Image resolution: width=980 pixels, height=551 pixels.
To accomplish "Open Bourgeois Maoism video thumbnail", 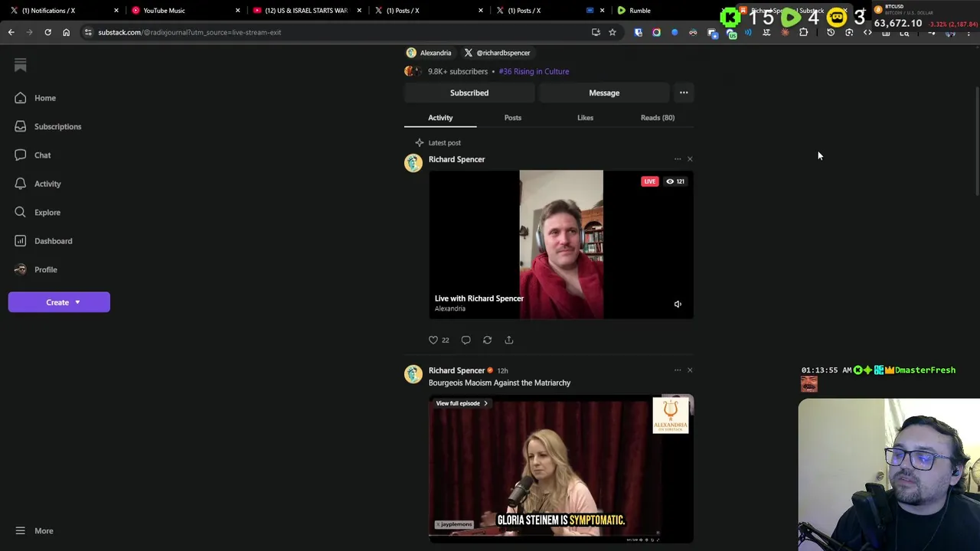I will coord(561,468).
